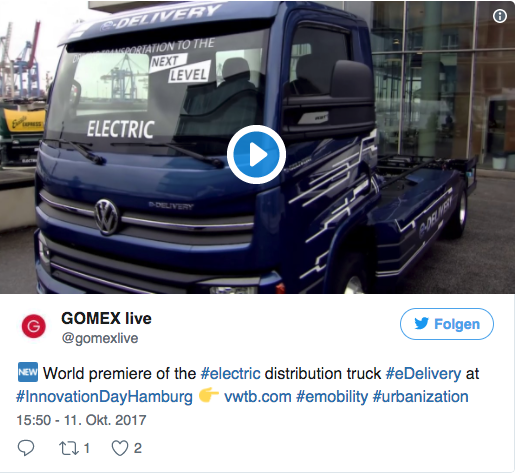
Task: Click the Twitter bird in the Folgen button
Action: [421, 323]
